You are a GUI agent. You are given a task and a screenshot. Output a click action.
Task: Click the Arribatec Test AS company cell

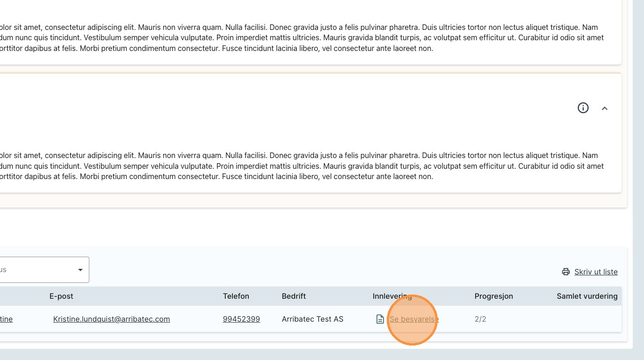point(312,319)
